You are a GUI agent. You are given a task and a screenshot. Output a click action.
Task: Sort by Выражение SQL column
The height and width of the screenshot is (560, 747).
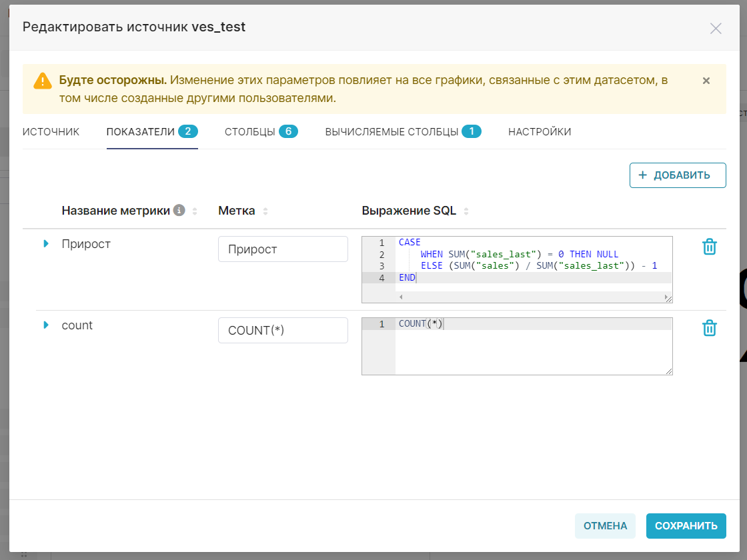click(466, 211)
